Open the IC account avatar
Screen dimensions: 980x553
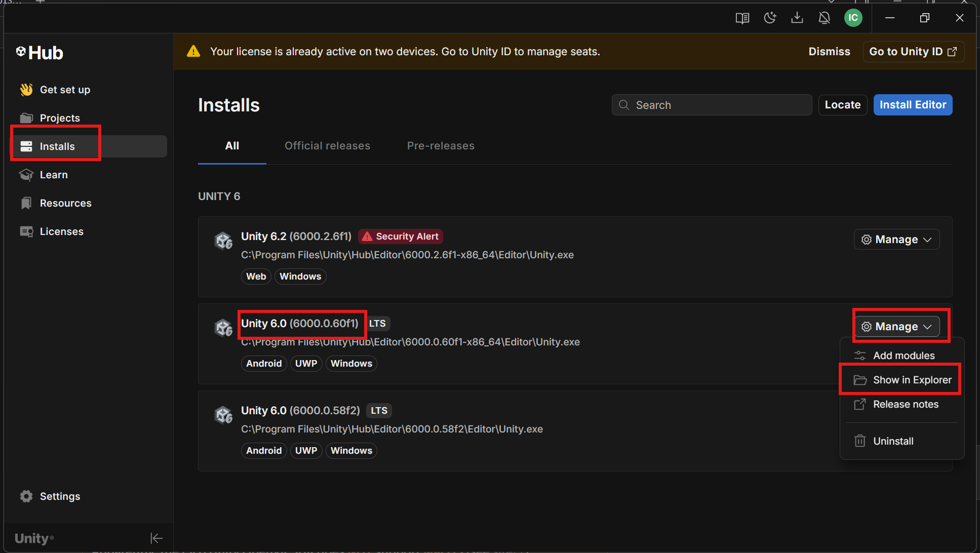pos(853,18)
